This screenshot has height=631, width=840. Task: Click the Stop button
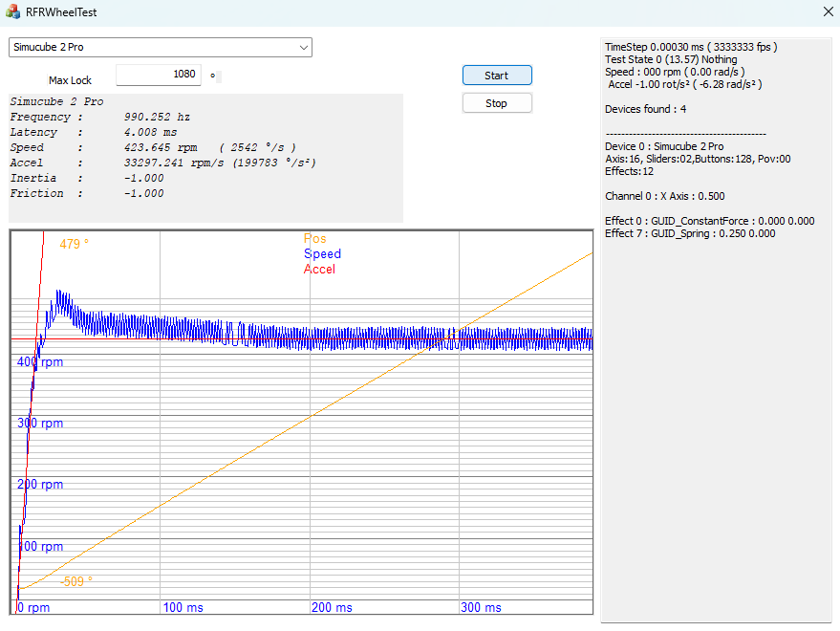click(x=497, y=103)
